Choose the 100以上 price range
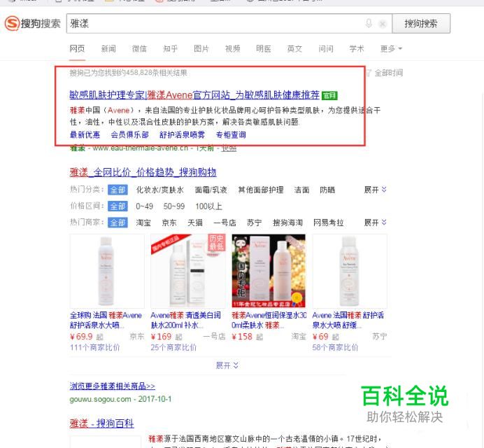 coord(208,206)
